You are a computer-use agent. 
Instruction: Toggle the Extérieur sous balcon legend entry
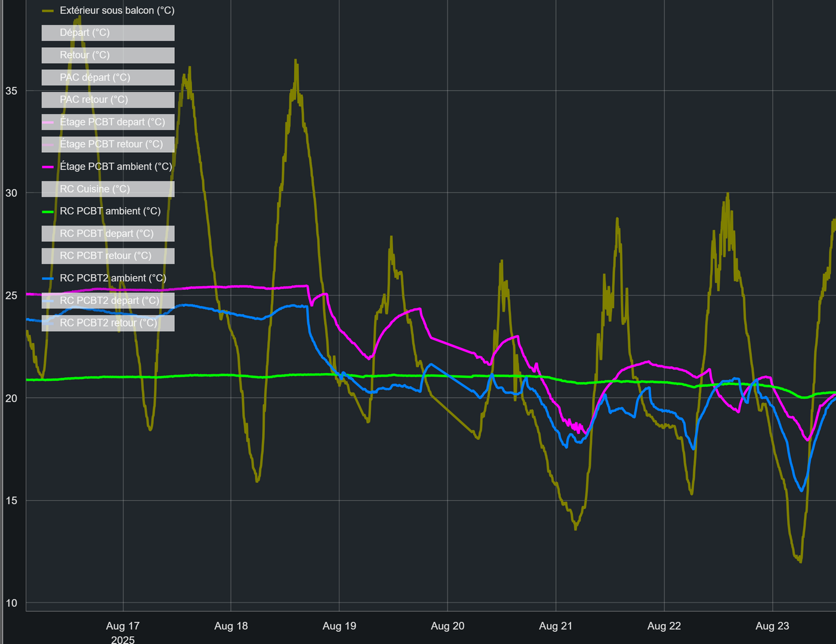pos(116,11)
